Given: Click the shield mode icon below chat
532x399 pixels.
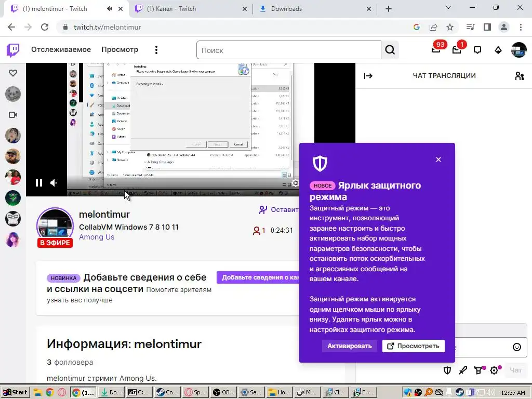Looking at the screenshot, I should coord(447,370).
